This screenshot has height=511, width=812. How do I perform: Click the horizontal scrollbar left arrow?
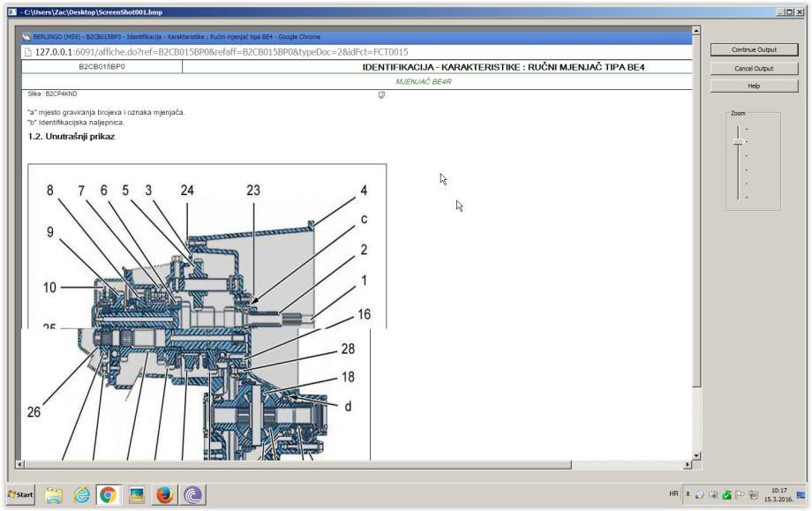22,464
